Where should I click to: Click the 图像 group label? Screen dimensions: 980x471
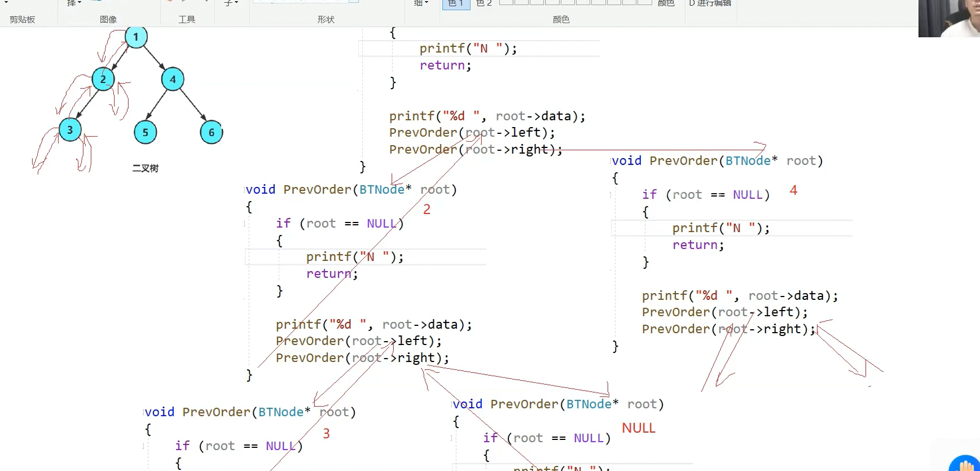click(108, 19)
